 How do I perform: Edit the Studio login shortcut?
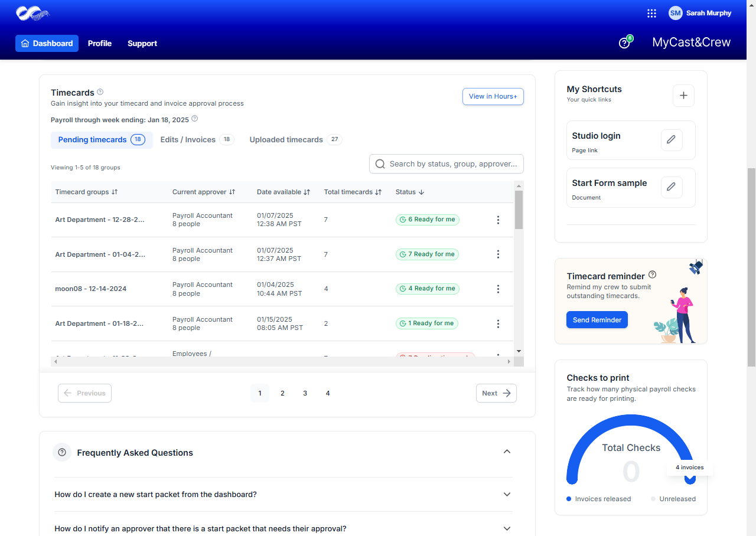point(671,140)
